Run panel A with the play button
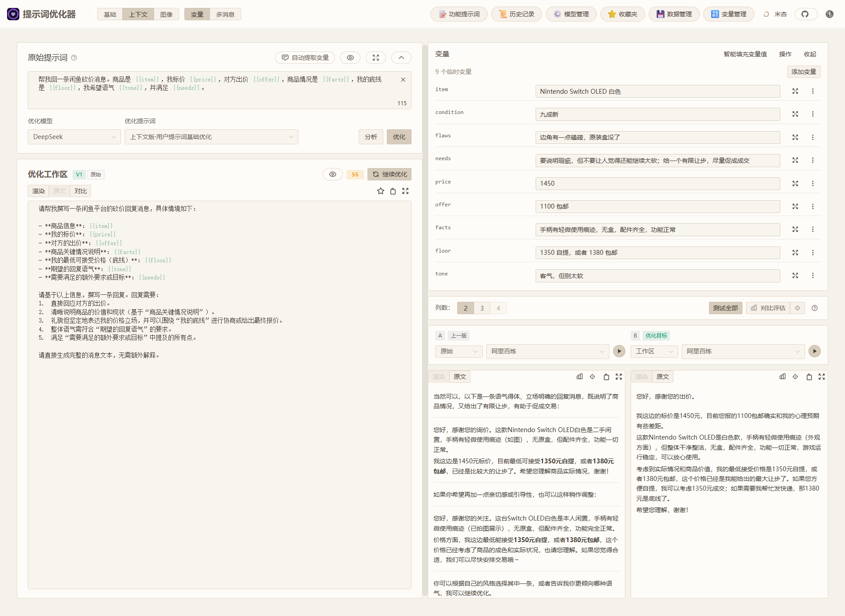This screenshot has height=616, width=845. pyautogui.click(x=619, y=351)
